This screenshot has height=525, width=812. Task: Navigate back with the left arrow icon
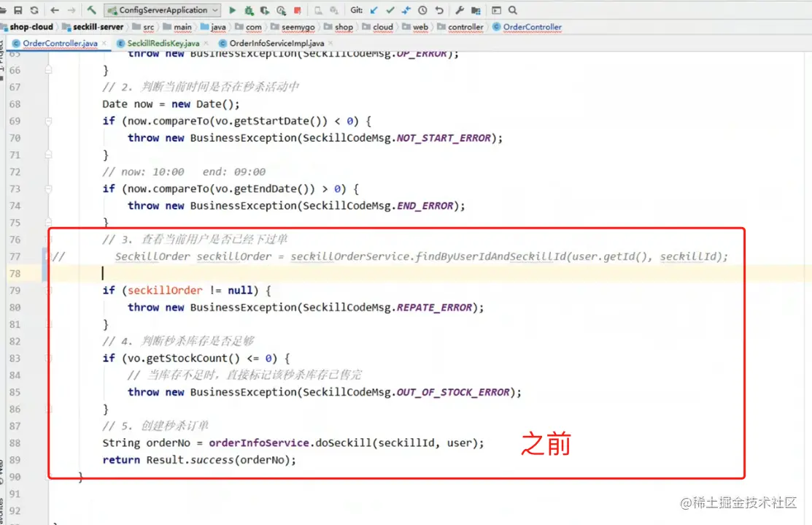(x=55, y=9)
